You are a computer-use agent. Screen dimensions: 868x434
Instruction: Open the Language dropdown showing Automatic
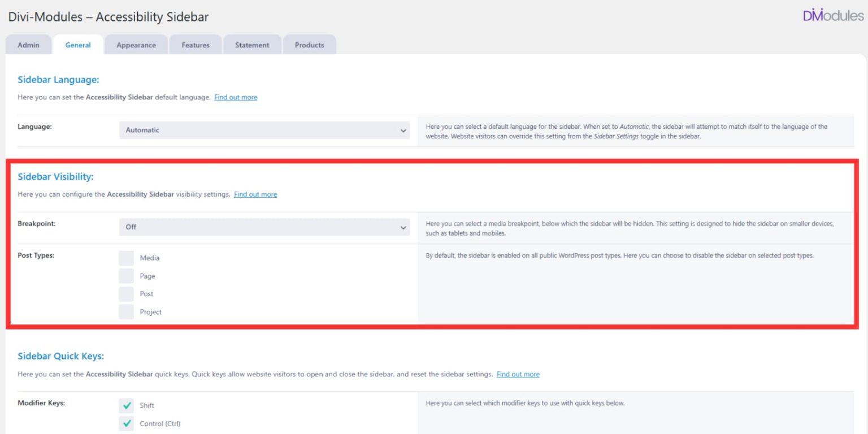(264, 130)
